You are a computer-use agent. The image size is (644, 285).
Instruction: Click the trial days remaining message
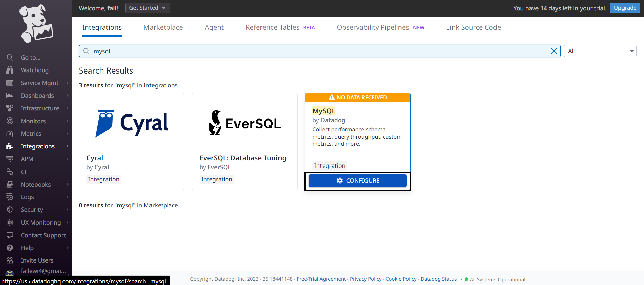point(560,8)
